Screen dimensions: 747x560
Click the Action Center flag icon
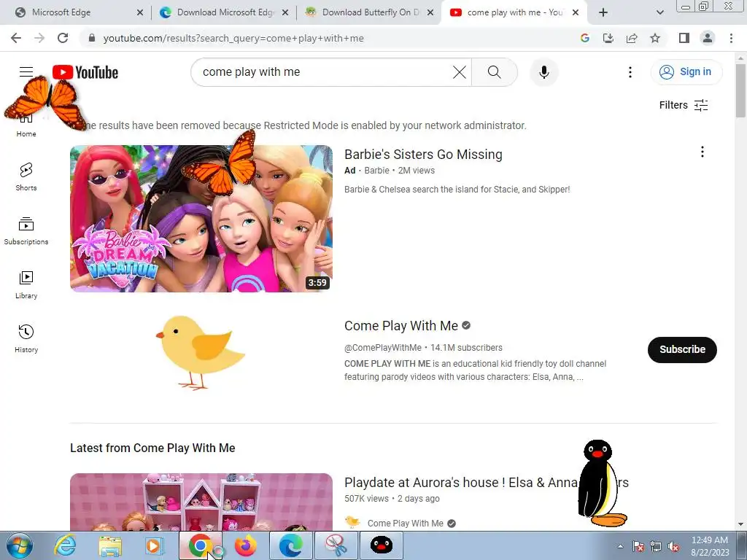pos(638,547)
